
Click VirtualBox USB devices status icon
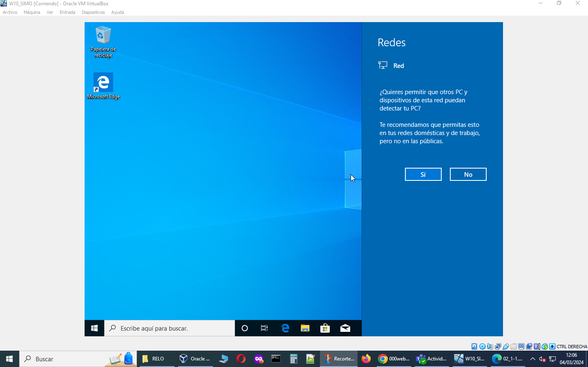coord(505,347)
